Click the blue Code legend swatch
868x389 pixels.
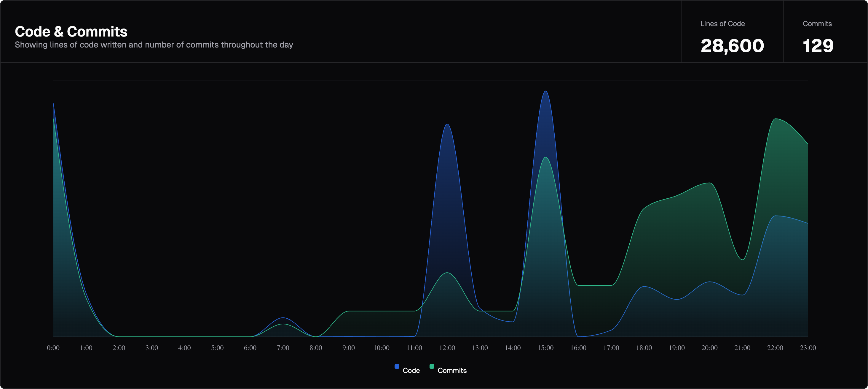click(x=397, y=366)
